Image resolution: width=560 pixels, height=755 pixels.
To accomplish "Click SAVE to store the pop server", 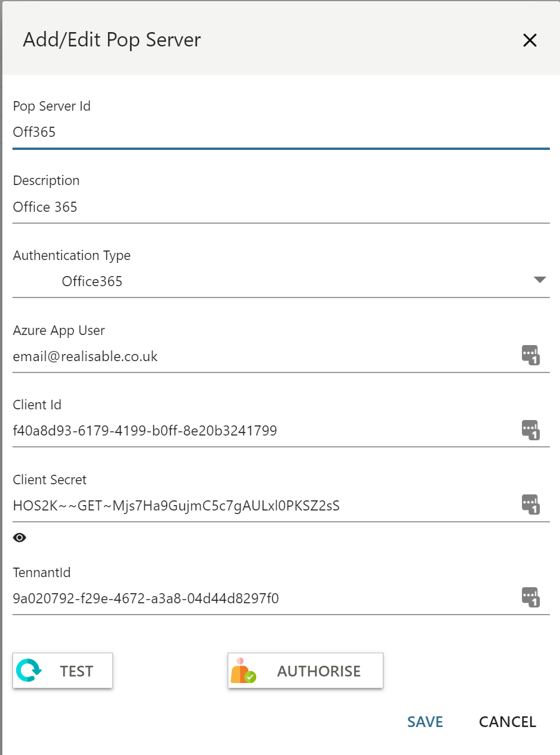I will click(425, 722).
